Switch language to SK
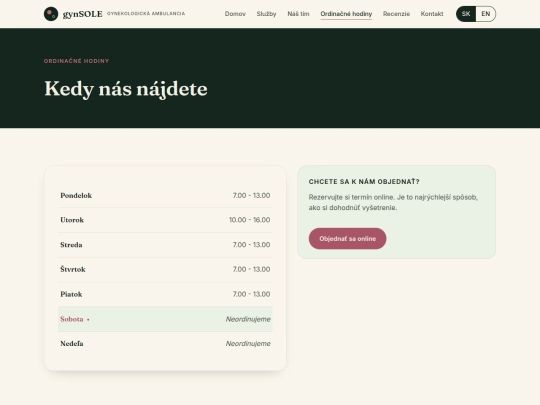Viewport: 540px width, 405px height. (466, 14)
